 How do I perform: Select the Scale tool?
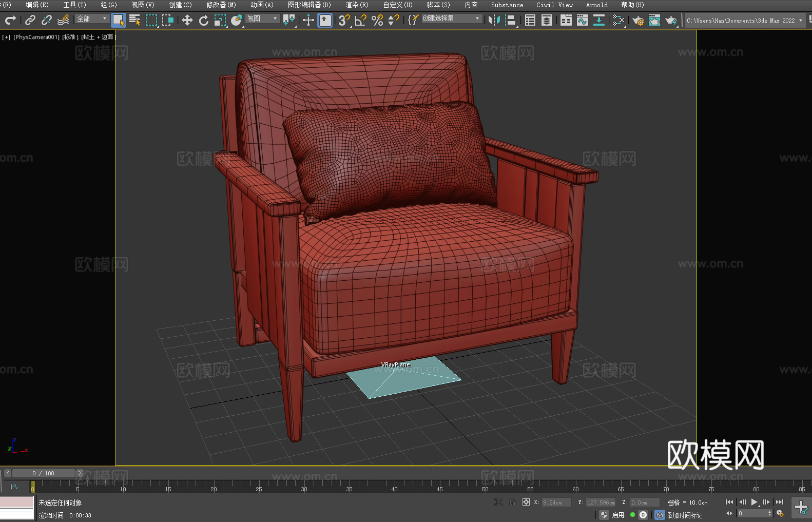(220, 20)
